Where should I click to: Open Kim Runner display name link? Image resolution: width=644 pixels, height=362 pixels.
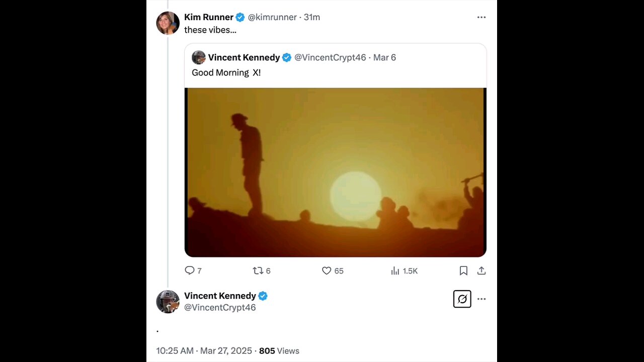[208, 17]
